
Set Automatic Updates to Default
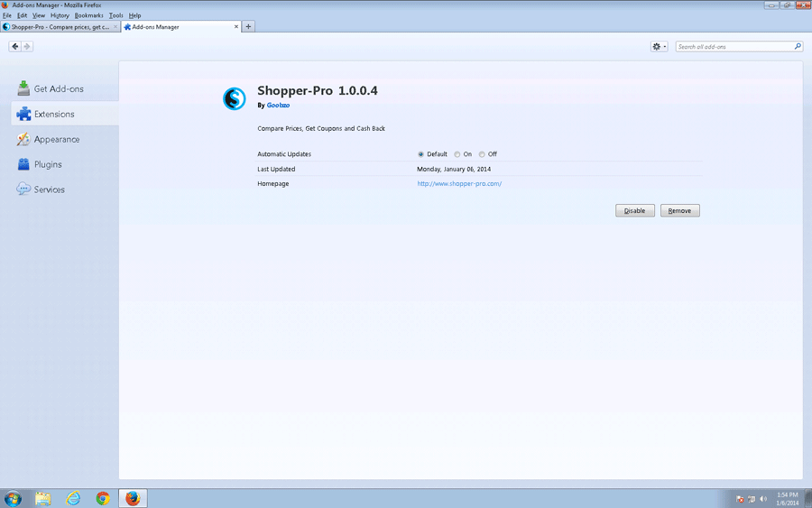(421, 154)
